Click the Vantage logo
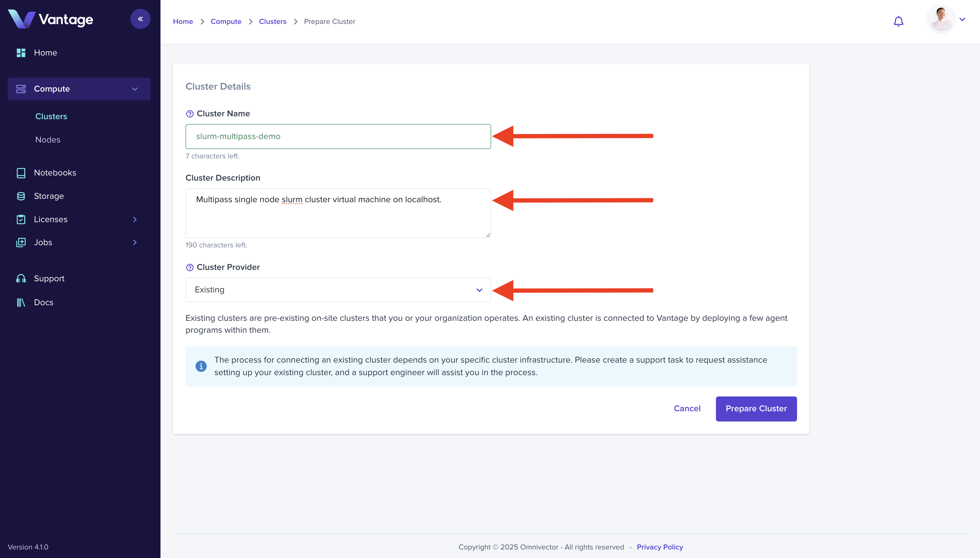The width and height of the screenshot is (980, 558). point(51,19)
